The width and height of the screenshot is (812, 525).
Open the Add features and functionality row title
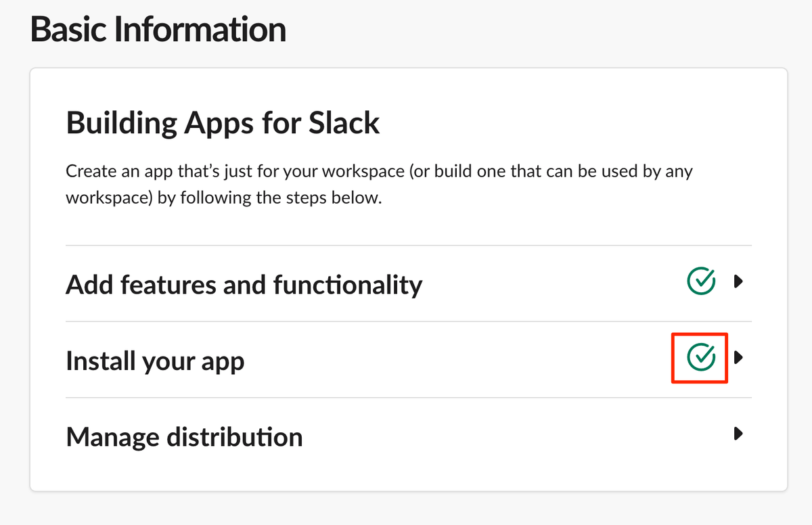[244, 284]
